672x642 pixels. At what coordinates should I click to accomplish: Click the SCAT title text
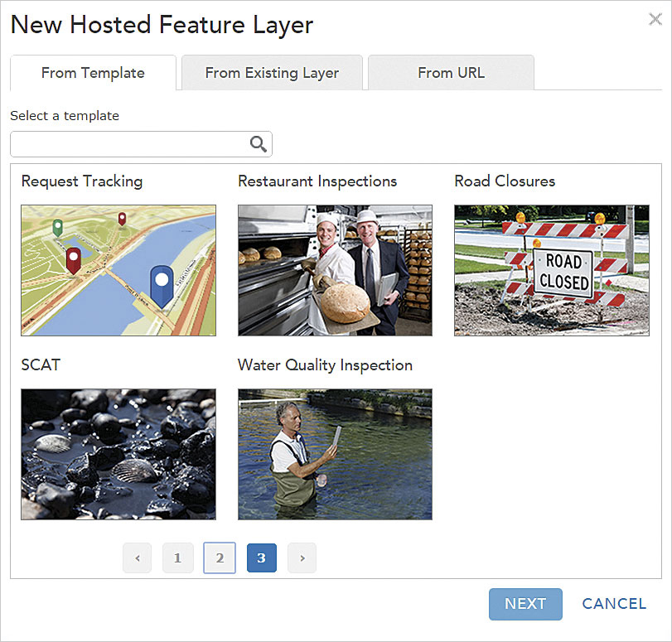[x=41, y=365]
